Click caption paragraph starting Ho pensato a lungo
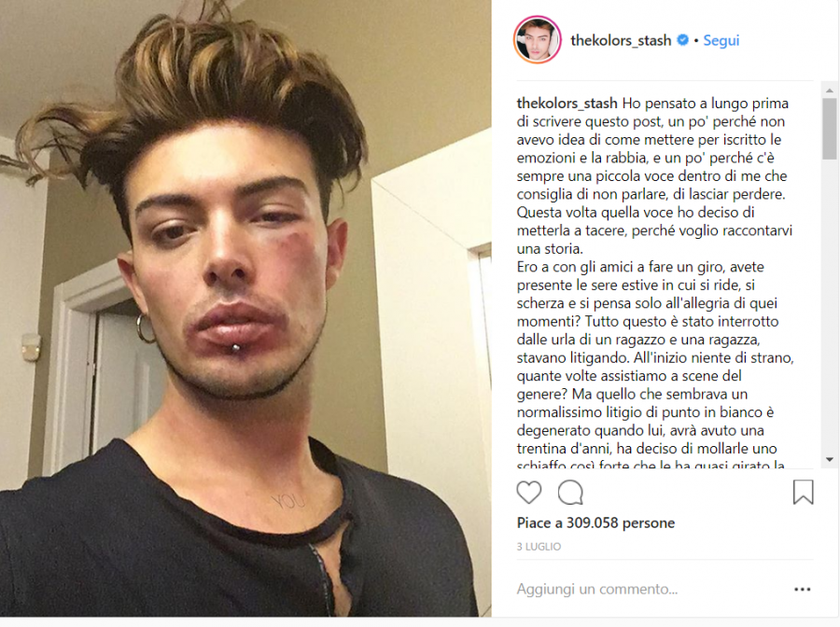Viewport: 840px width, 627px height. click(654, 175)
